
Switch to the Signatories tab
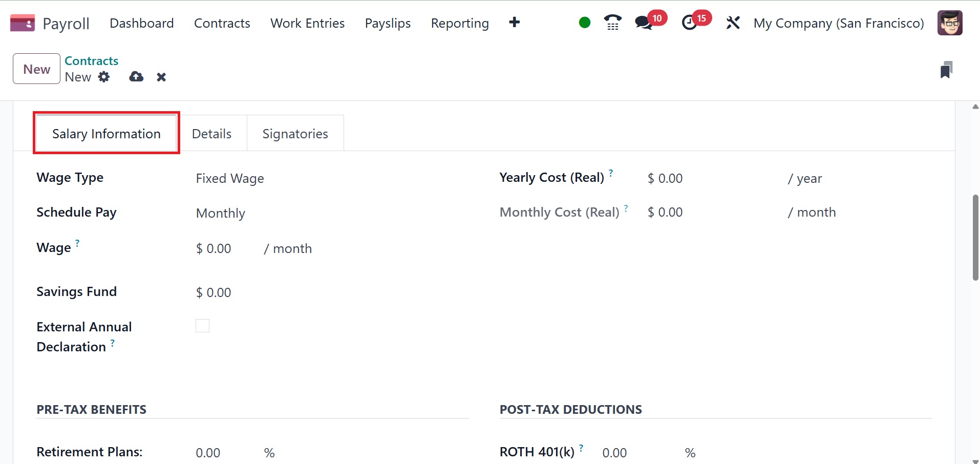pos(295,134)
